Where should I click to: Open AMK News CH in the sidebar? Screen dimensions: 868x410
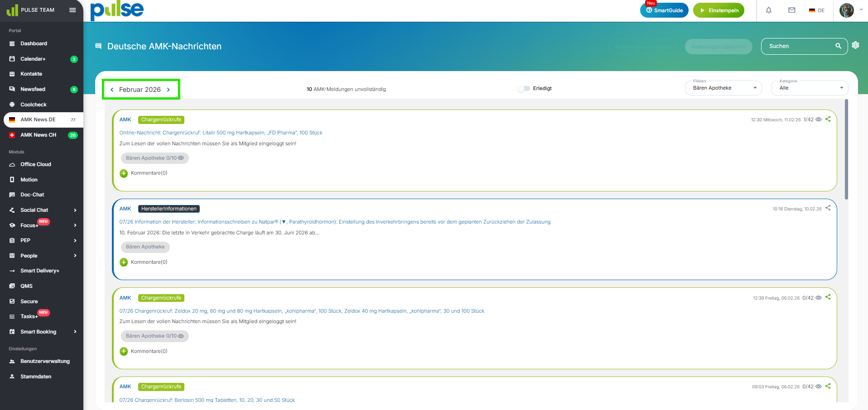point(42,135)
